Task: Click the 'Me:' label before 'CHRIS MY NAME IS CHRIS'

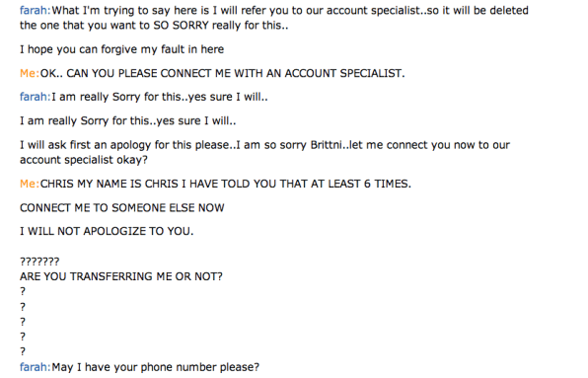Action: coord(30,184)
